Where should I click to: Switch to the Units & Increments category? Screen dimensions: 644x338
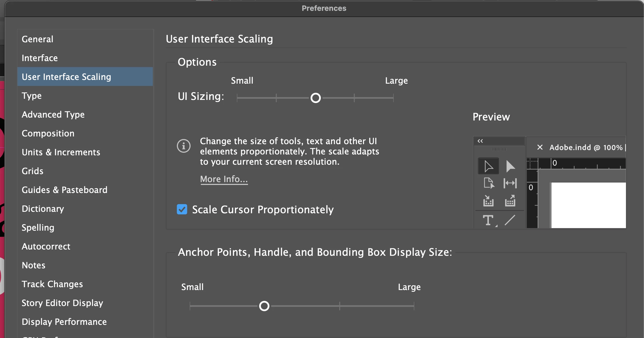pos(61,152)
